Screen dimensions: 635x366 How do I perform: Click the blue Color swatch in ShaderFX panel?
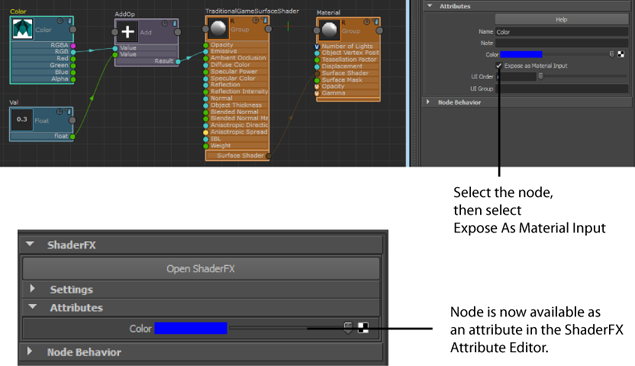(x=191, y=328)
